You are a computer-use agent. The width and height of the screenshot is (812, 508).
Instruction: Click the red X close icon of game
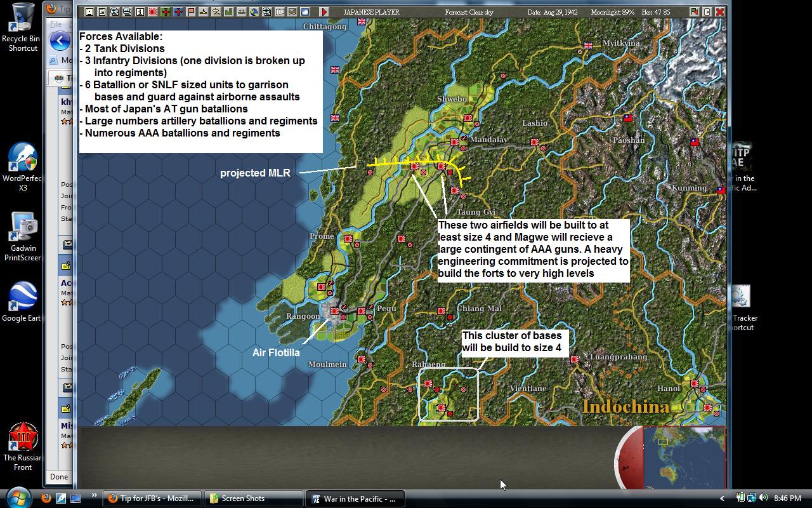tap(720, 11)
